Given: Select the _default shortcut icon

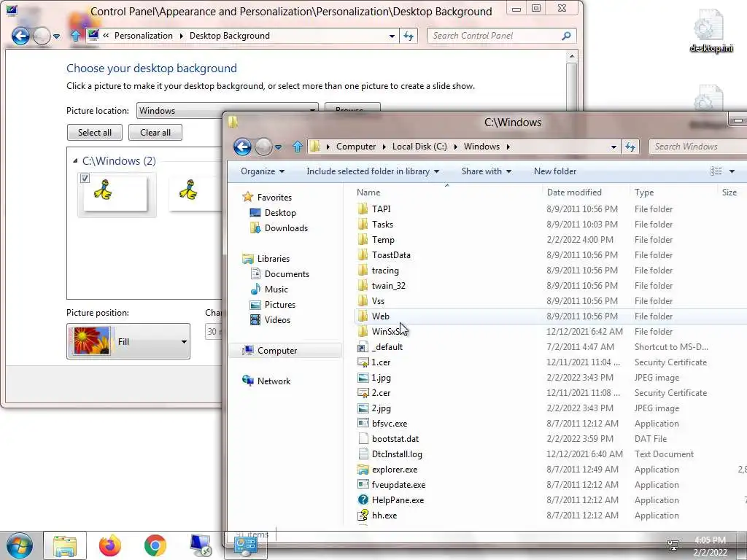Looking at the screenshot, I should (x=363, y=347).
